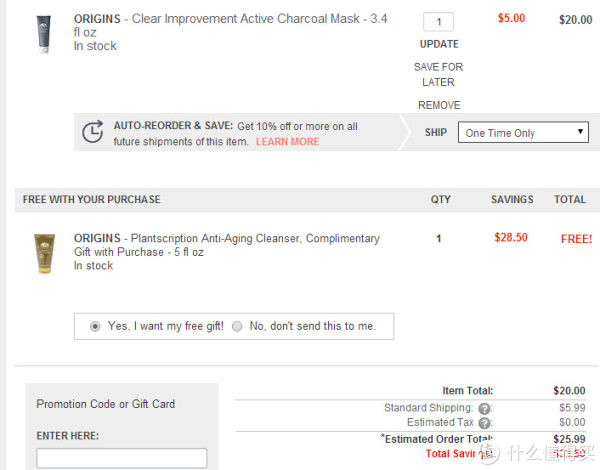Click SAVE FOR LATER link

click(439, 75)
